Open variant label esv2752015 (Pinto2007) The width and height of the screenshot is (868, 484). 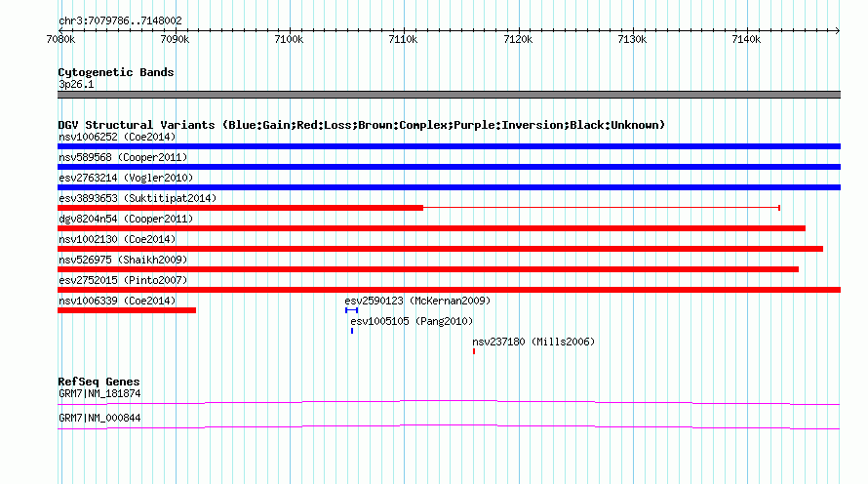click(x=123, y=280)
